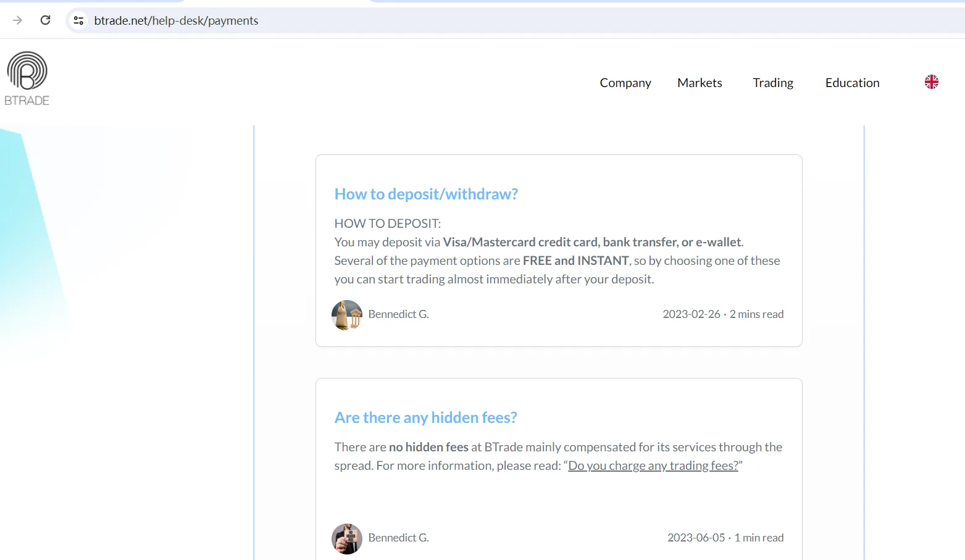Open 'How to deposit/withdraw?' article
Screen dimensions: 965x560
(426, 194)
